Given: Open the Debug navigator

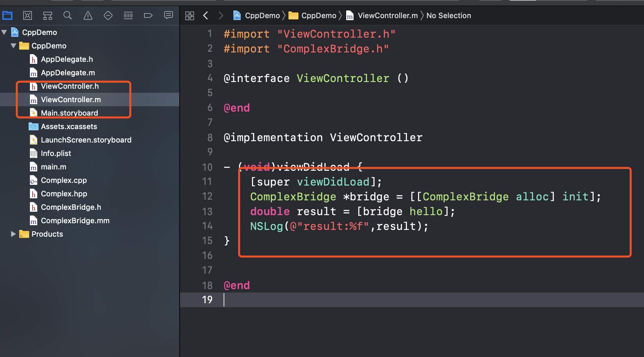Looking at the screenshot, I should [x=128, y=15].
